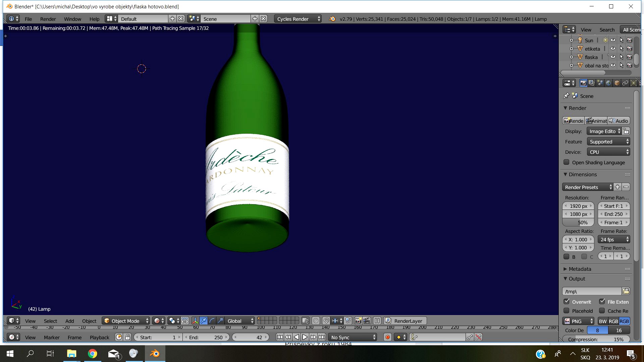644x362 pixels.
Task: Open the Render menu in top bar
Action: point(48,19)
